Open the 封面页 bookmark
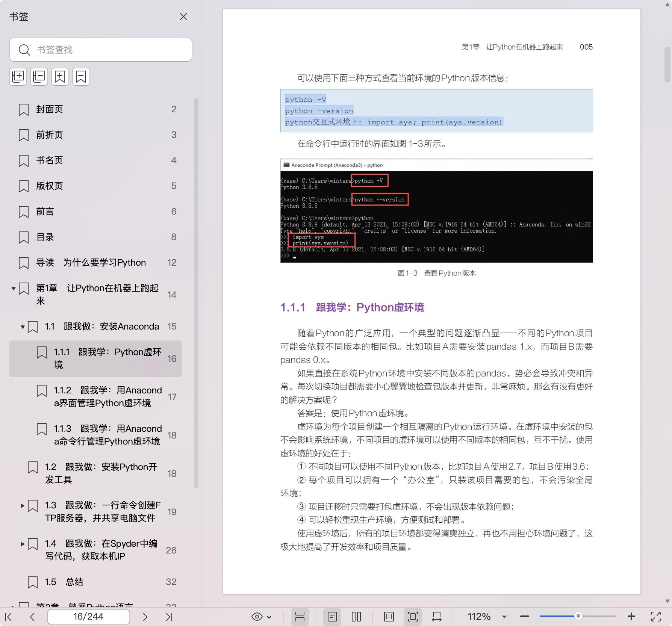Viewport: 672px width, 626px height. pos(95,109)
